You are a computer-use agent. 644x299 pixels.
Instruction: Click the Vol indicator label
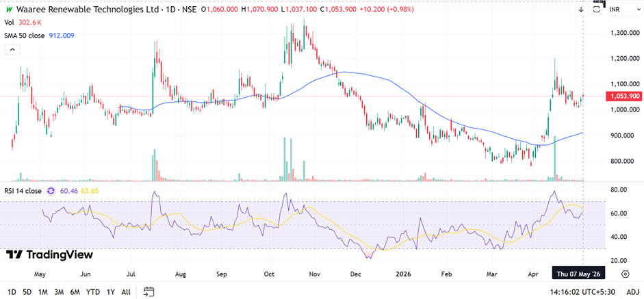(x=9, y=23)
